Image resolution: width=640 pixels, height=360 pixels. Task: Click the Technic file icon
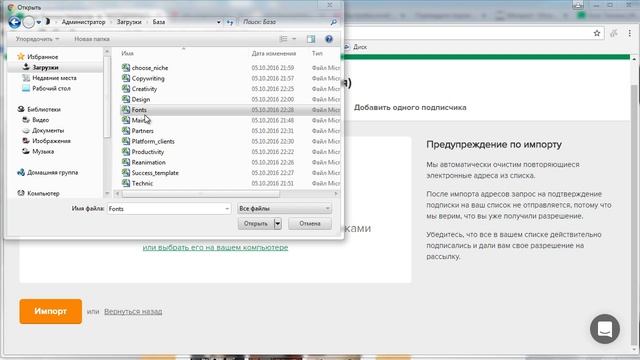click(126, 183)
